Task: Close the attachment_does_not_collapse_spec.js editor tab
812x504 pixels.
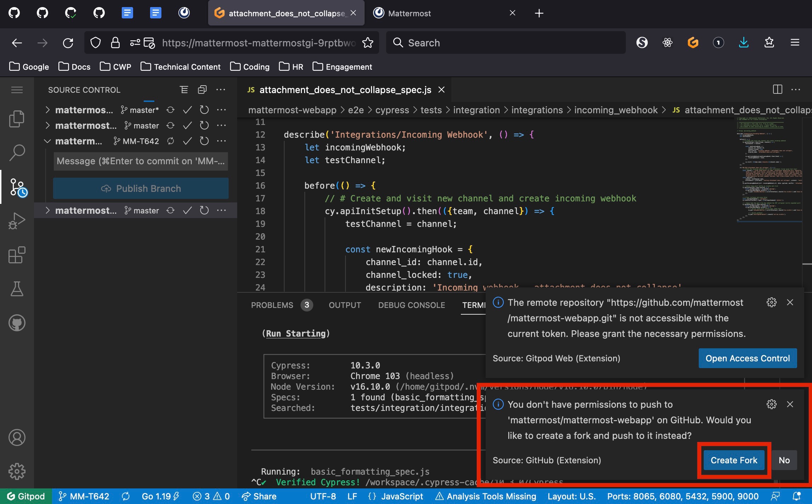Action: pos(441,90)
